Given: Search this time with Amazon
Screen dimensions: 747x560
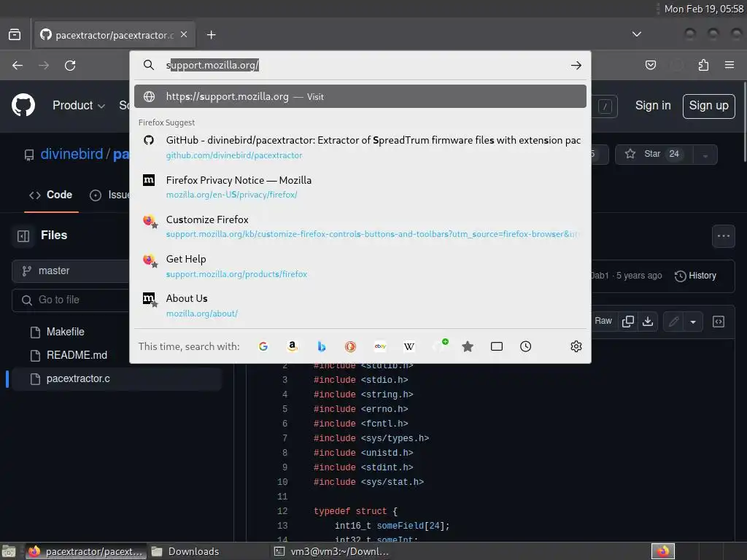Looking at the screenshot, I should tap(292, 346).
